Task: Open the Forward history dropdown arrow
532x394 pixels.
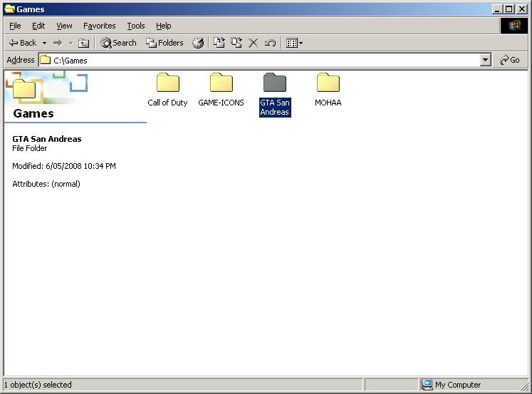Action: point(71,43)
